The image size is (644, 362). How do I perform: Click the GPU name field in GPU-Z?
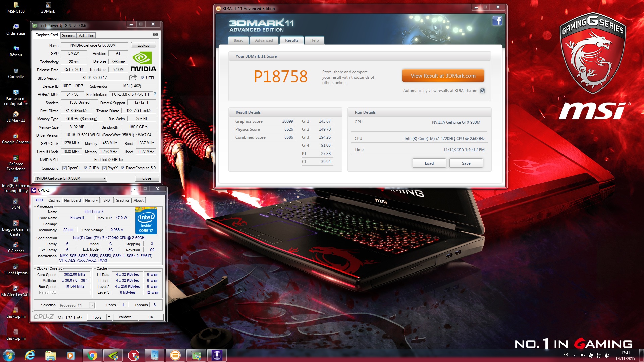pos(94,45)
